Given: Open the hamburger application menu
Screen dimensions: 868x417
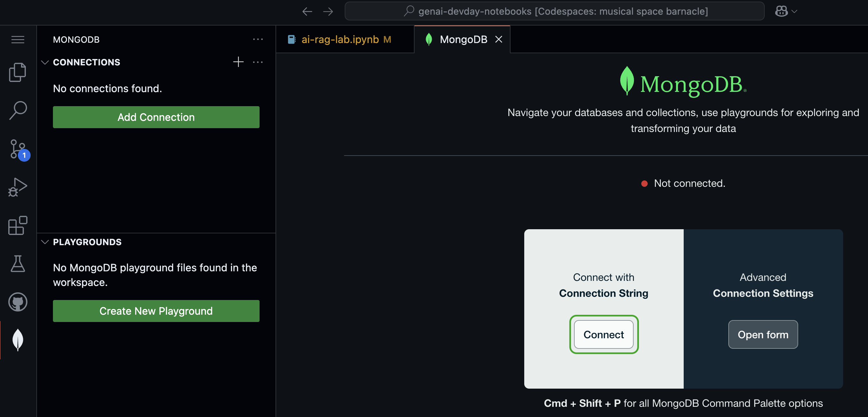Looking at the screenshot, I should tap(18, 40).
